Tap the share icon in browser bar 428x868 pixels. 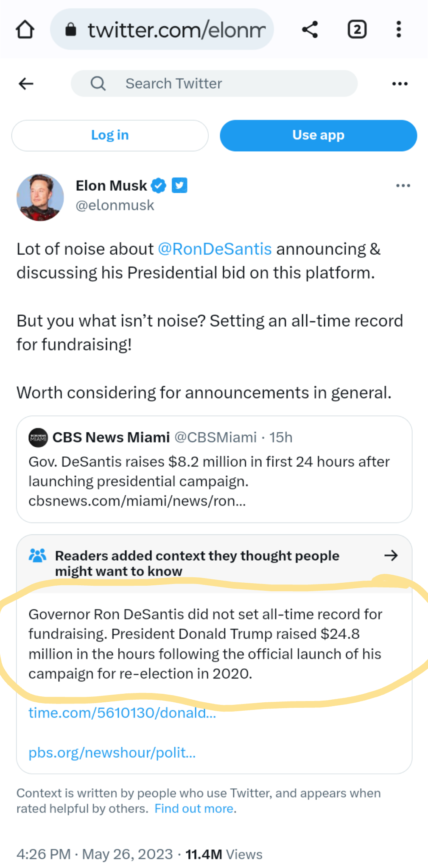(310, 30)
